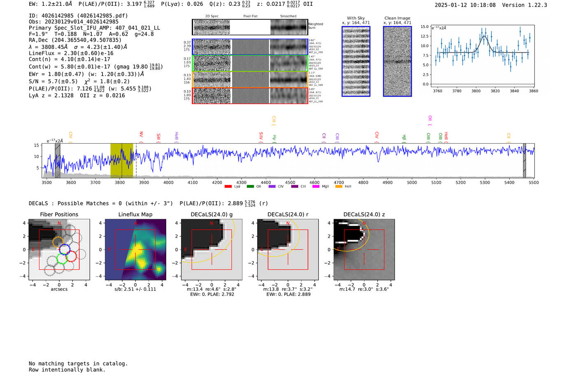This screenshot has height=392, width=576.
Task: Click the green-bordered 2D spectrum row
Action: point(250,63)
